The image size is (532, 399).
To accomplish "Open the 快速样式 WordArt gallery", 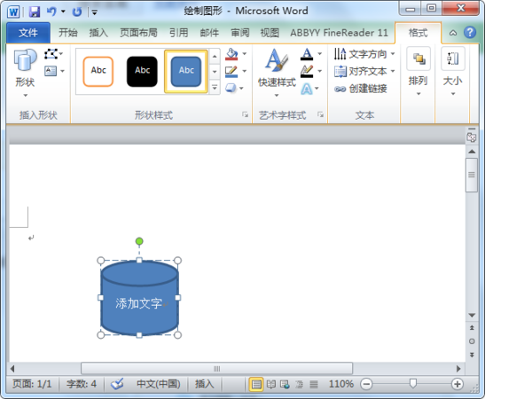I will [x=277, y=73].
